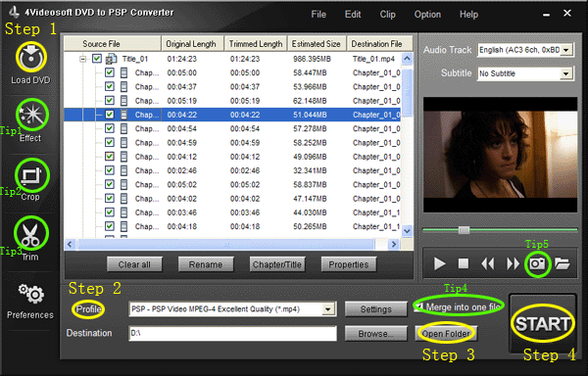The image size is (588, 376).
Task: Click film icon of 00:04:54 chapter
Action: [123, 129]
